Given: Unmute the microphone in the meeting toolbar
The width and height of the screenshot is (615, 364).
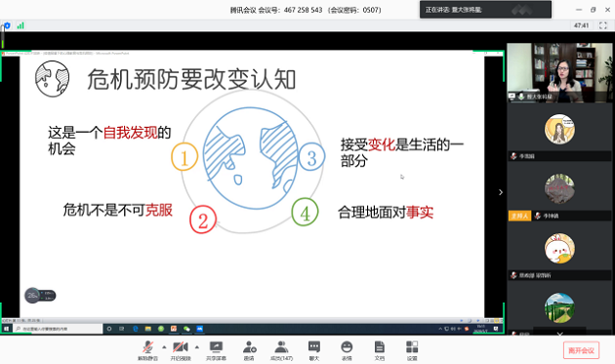Looking at the screenshot, I should tap(147, 350).
